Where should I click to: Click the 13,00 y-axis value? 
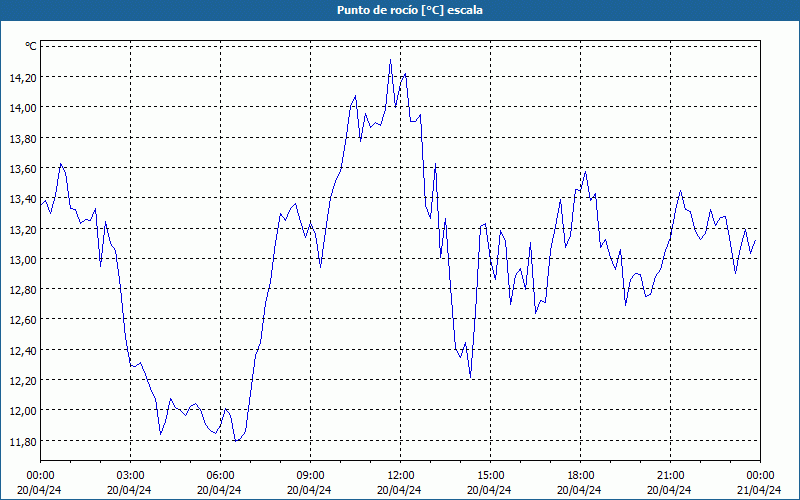(23, 259)
